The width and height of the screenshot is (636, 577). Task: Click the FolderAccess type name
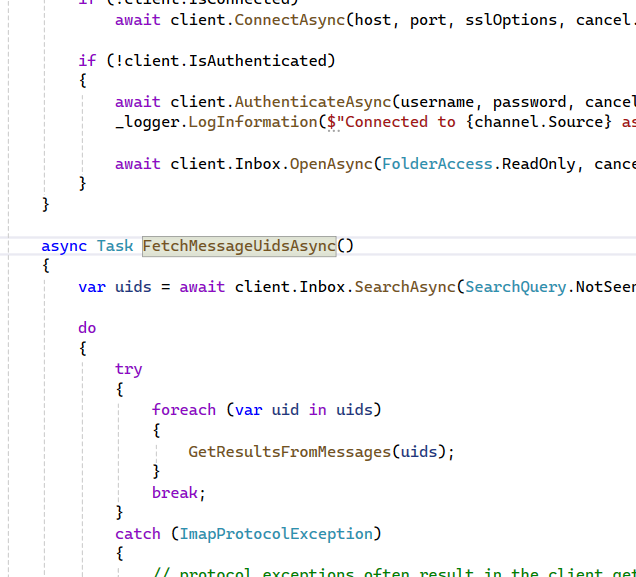tap(438, 163)
